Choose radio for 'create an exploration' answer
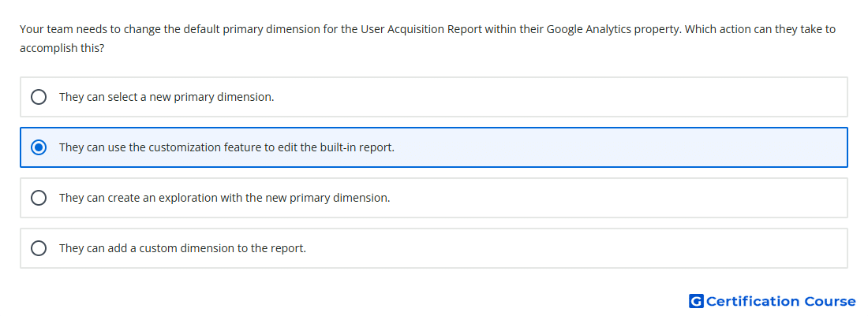868x316 pixels. click(39, 198)
